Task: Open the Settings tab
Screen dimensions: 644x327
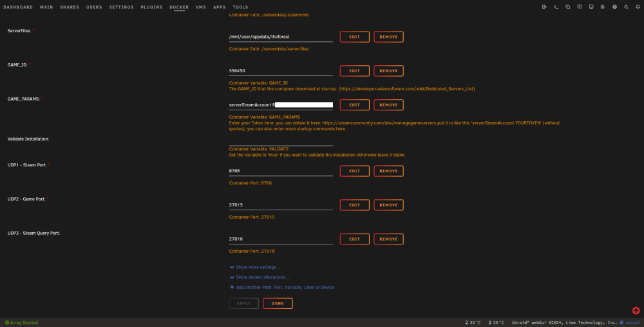Action: click(x=121, y=7)
